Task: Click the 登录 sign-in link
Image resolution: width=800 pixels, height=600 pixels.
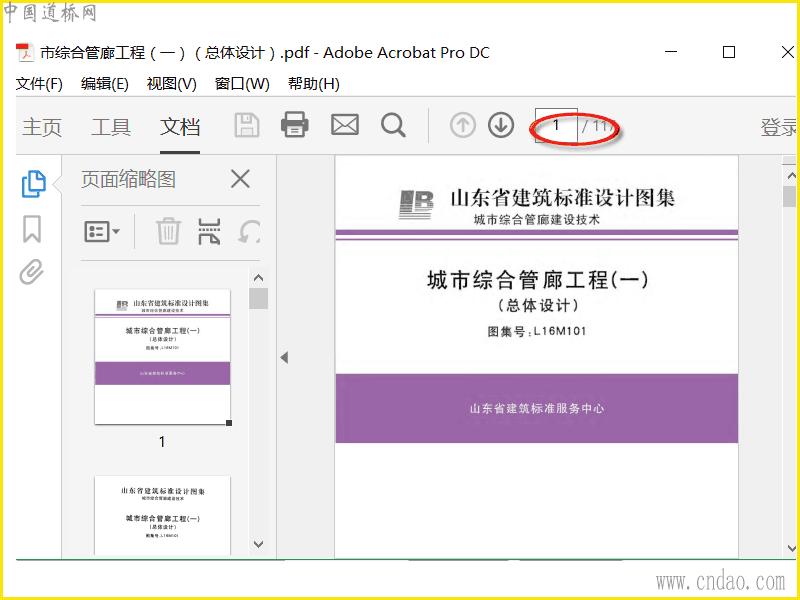Action: [778, 127]
